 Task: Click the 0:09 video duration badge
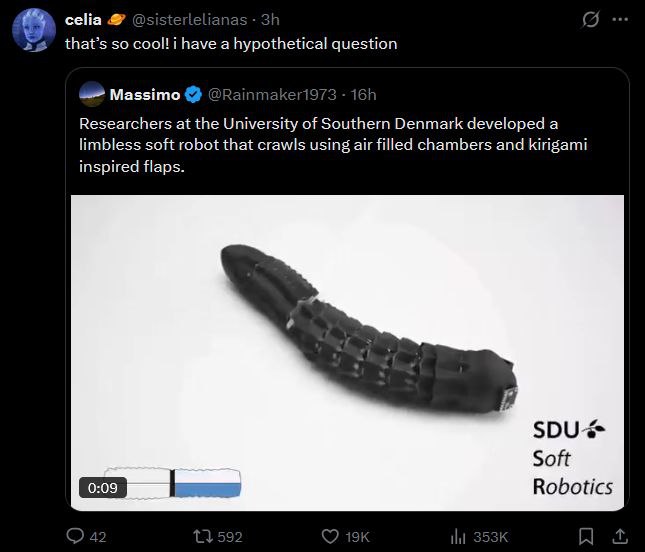point(102,488)
